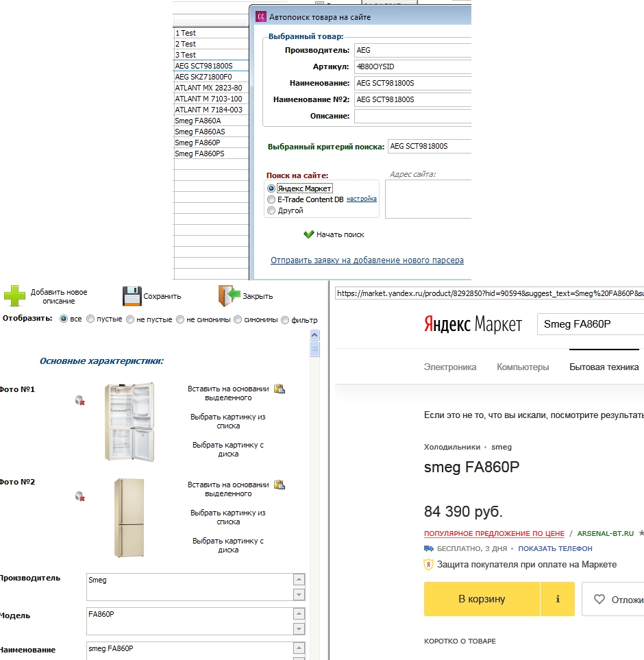This screenshot has width=644, height=660.
Task: Select Яндекс Маркет search option
Action: tap(271, 188)
